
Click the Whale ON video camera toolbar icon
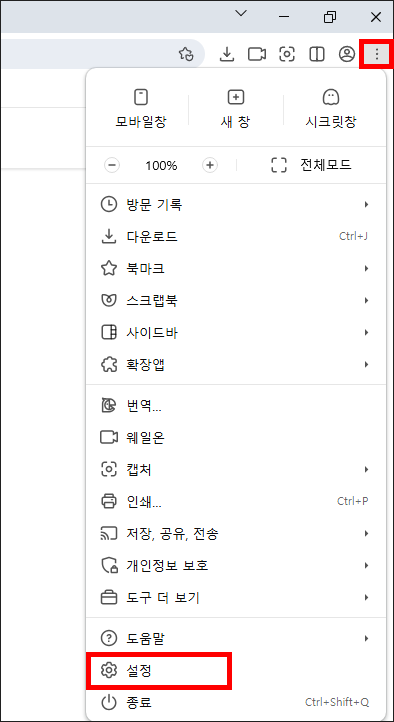257,54
